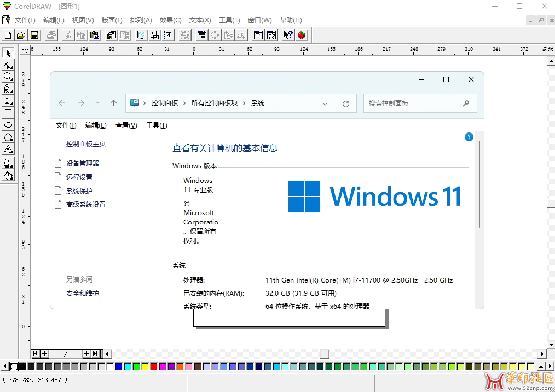The width and height of the screenshot is (555, 392).
Task: Click the Cut scissors icon
Action: tap(68, 35)
